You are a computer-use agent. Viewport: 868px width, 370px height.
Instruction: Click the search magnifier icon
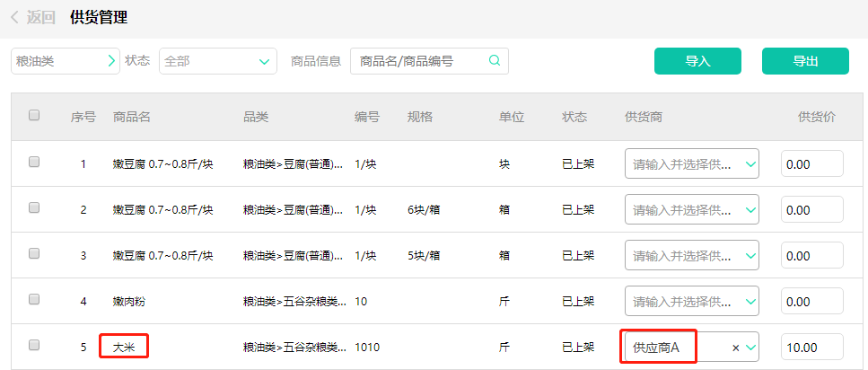click(x=494, y=61)
